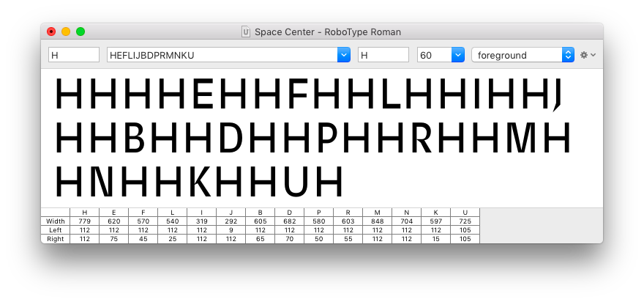
Task: Click the U column header
Action: 465,213
